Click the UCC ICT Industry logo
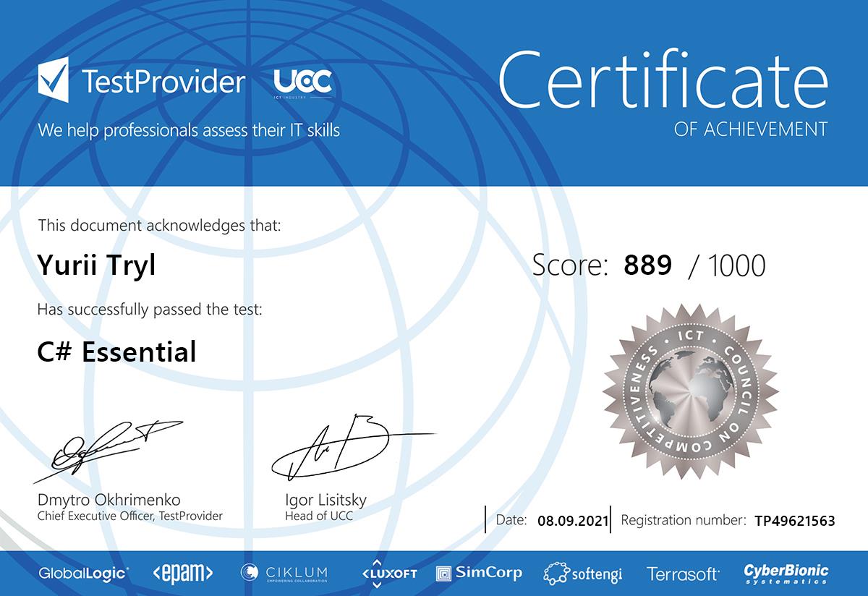This screenshot has height=596, width=868. (x=303, y=83)
